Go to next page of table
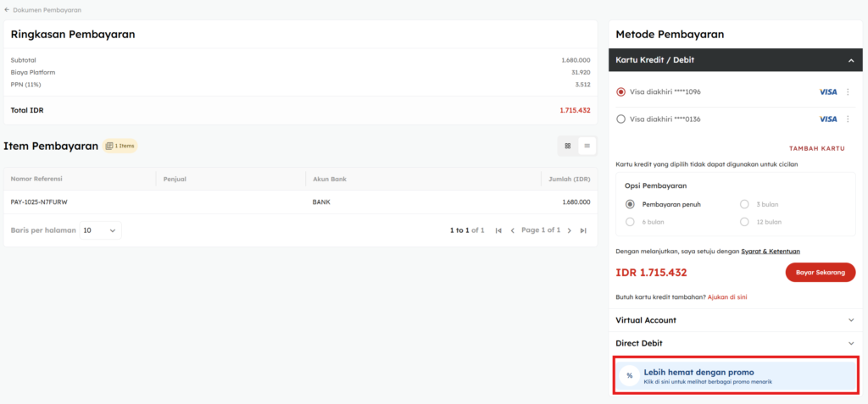This screenshot has width=868, height=404. (x=570, y=230)
